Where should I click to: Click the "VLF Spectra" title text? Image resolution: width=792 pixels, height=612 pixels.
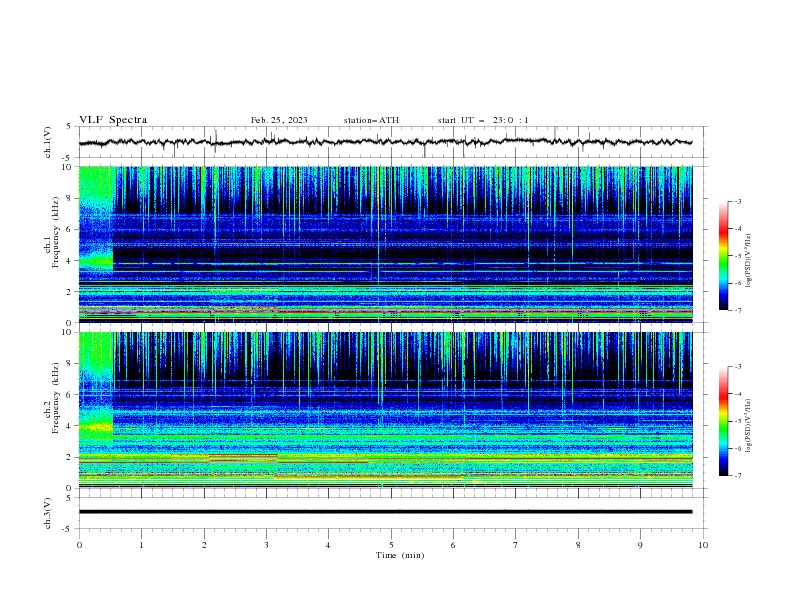[x=113, y=120]
